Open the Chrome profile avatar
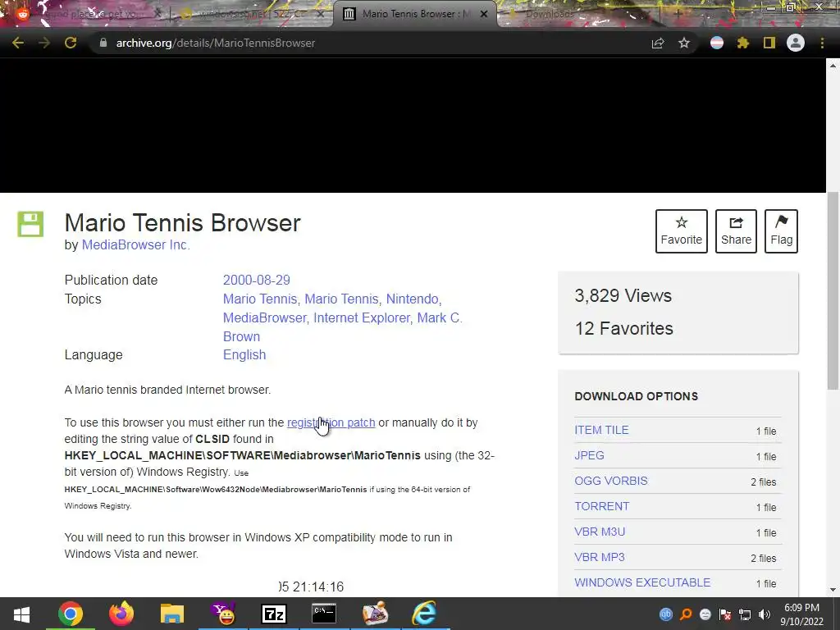This screenshot has height=630, width=840. pos(796,43)
